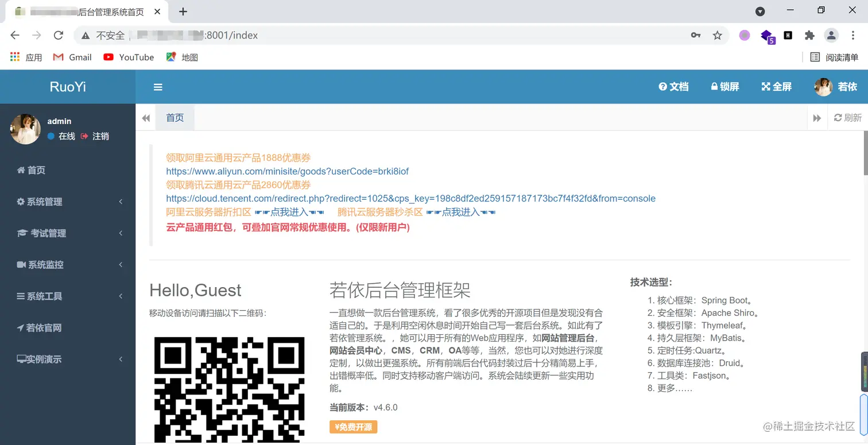Open the Chrome extensions puzzle icon

point(809,35)
